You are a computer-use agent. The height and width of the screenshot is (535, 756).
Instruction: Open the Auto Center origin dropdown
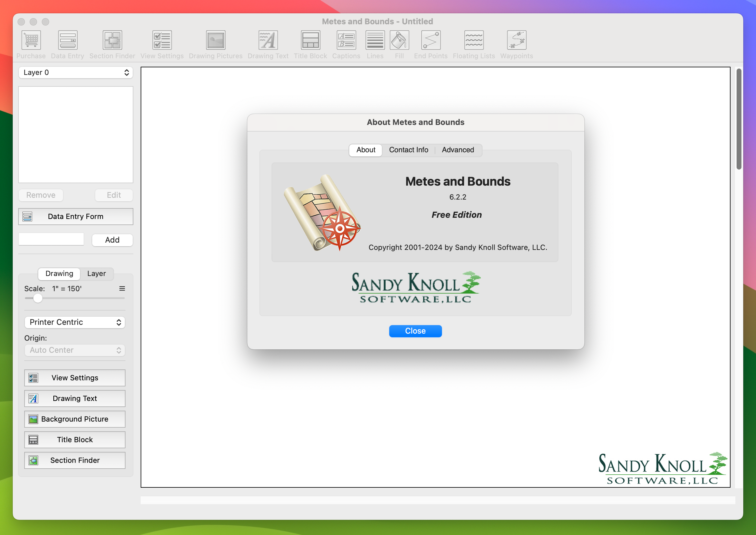click(x=75, y=350)
